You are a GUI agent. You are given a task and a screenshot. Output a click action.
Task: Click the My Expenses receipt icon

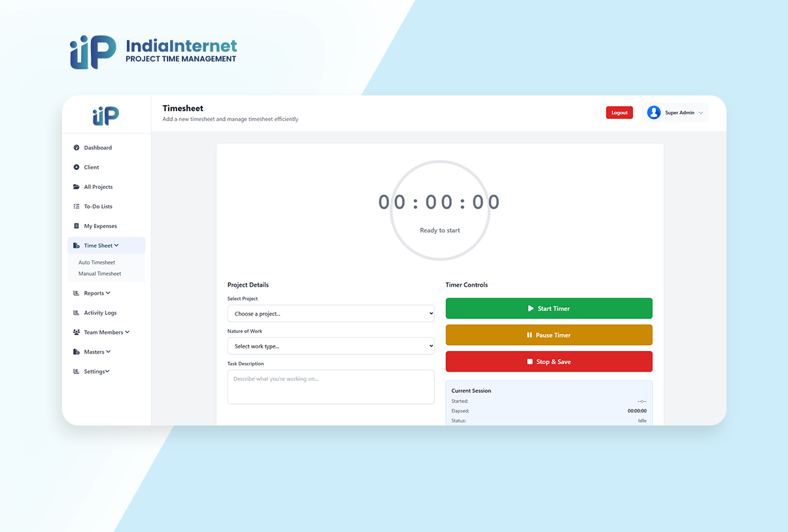click(77, 226)
